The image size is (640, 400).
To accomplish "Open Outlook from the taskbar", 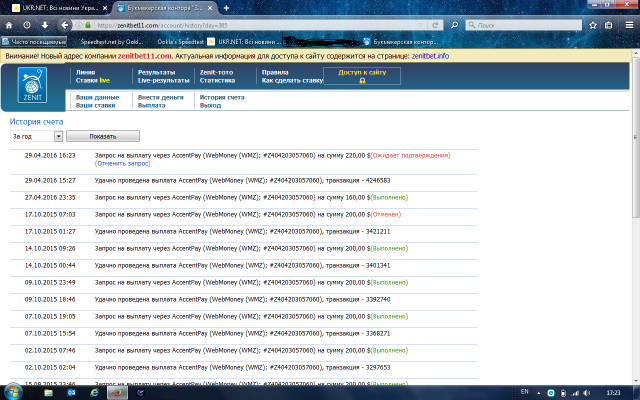I will pos(71,393).
